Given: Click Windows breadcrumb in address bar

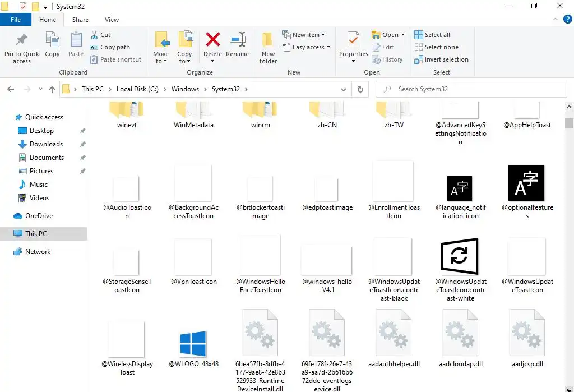Looking at the screenshot, I should click(x=185, y=89).
